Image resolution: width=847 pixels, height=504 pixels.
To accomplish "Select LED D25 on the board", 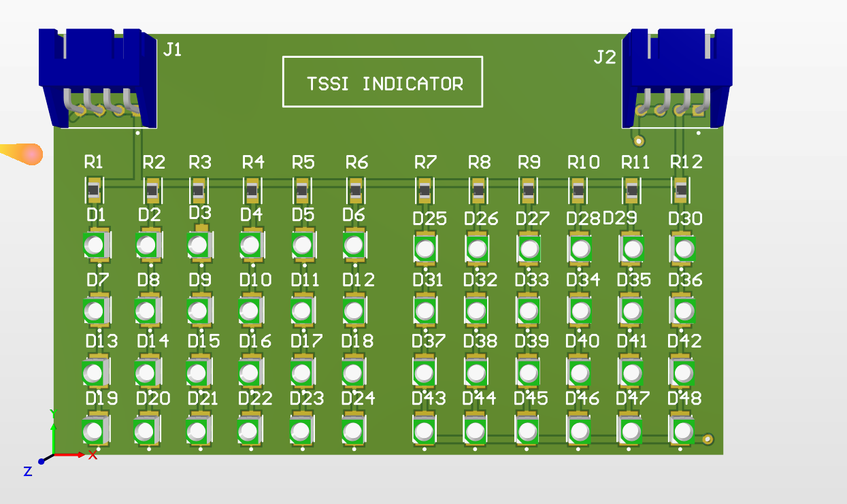I will coord(425,249).
